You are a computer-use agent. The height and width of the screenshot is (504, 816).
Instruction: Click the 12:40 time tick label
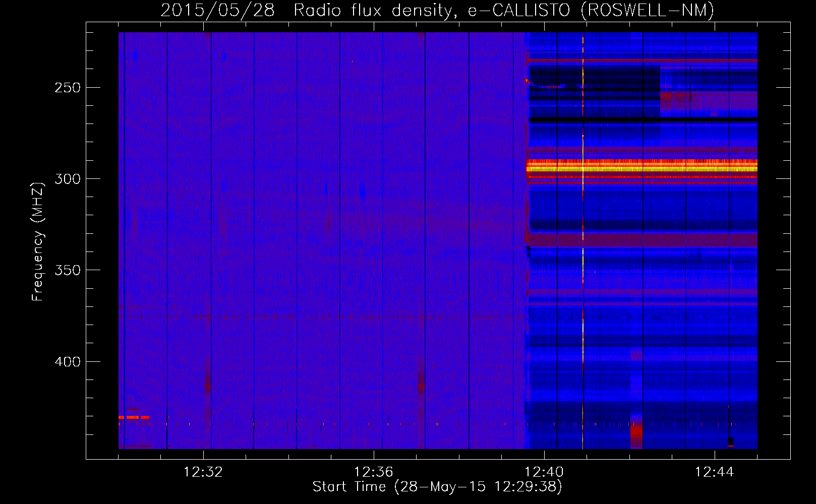pos(544,472)
